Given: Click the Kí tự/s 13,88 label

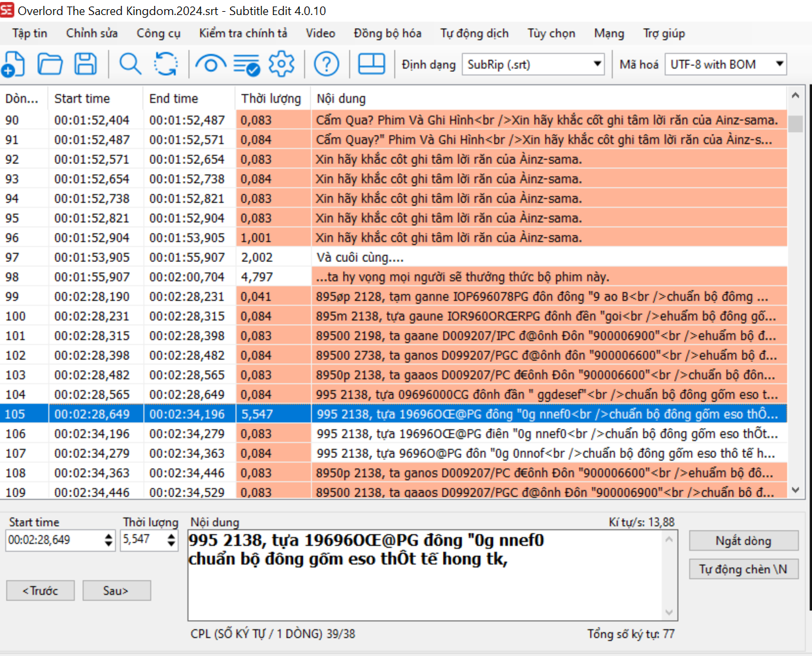Looking at the screenshot, I should [641, 522].
